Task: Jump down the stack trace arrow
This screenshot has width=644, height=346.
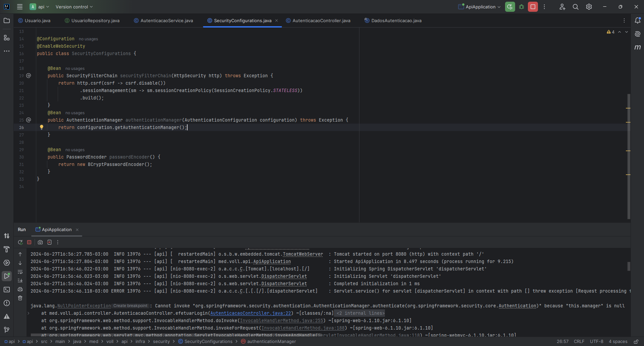Action: click(x=20, y=263)
